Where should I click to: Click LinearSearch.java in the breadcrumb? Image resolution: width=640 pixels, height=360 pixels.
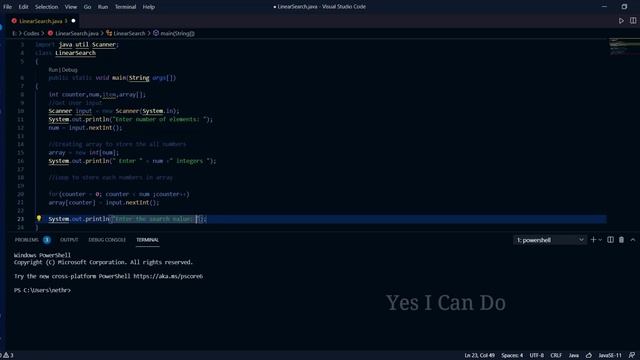pos(77,33)
